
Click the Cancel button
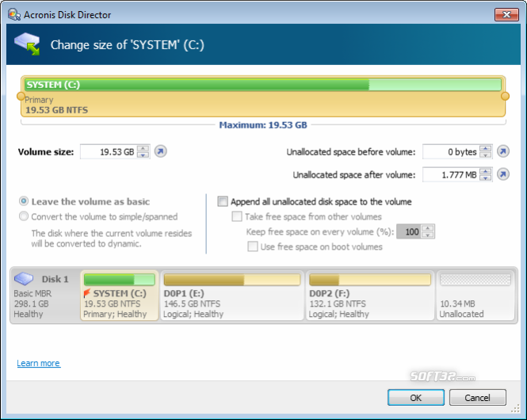click(x=477, y=398)
